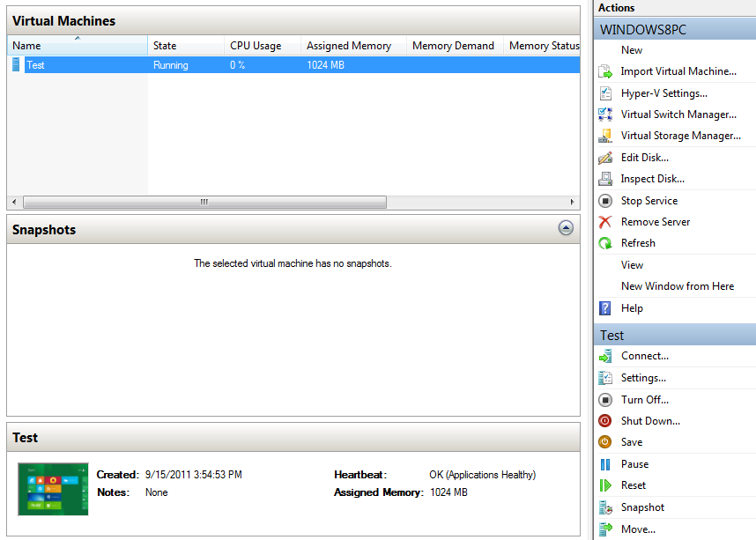Click the horizontal scrollbar thumb in VM list
The width and height of the screenshot is (756, 540).
click(204, 202)
